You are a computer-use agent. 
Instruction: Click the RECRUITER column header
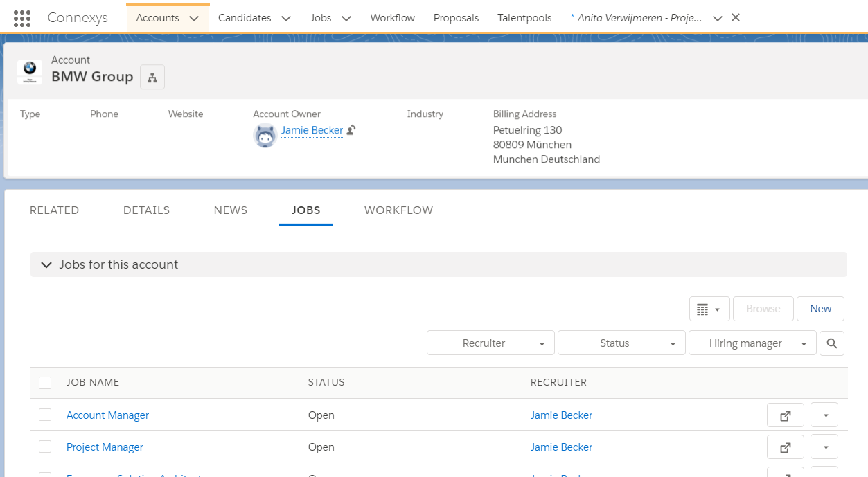[x=558, y=382]
